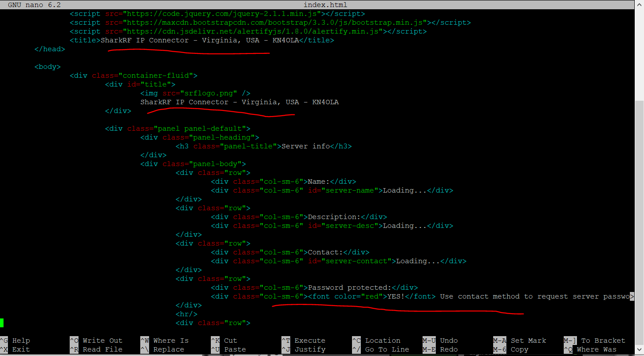Click the Password protected: label text

click(x=350, y=288)
